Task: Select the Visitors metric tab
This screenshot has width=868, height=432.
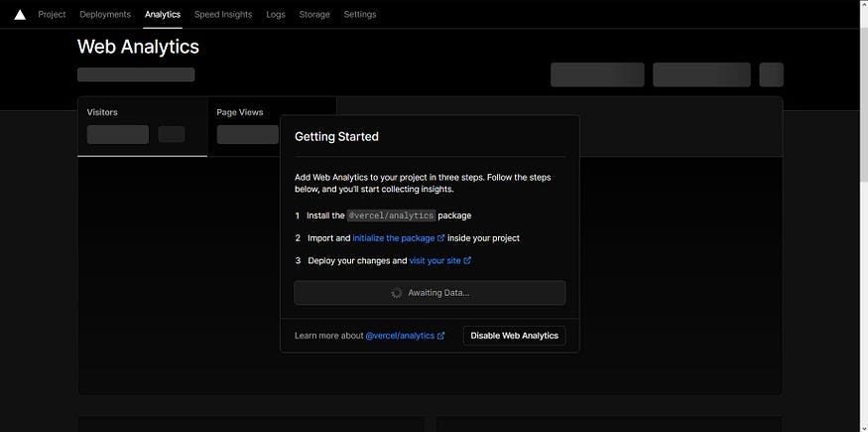Action: click(x=142, y=127)
